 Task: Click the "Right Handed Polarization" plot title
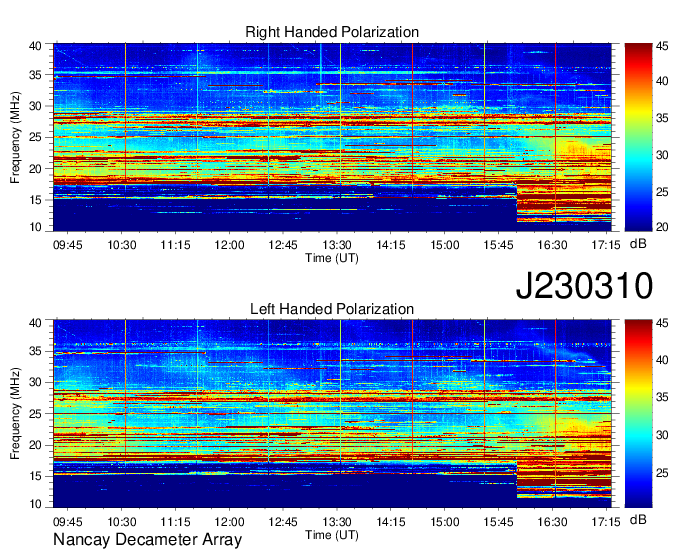click(332, 32)
